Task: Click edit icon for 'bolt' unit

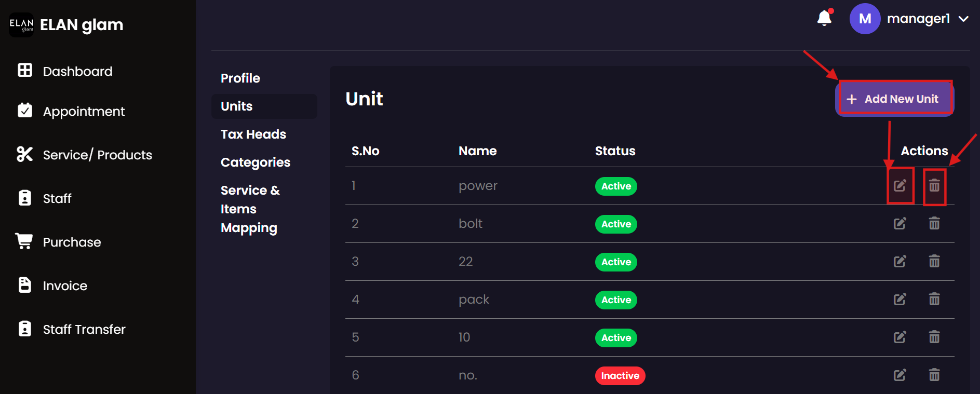Action: point(900,224)
